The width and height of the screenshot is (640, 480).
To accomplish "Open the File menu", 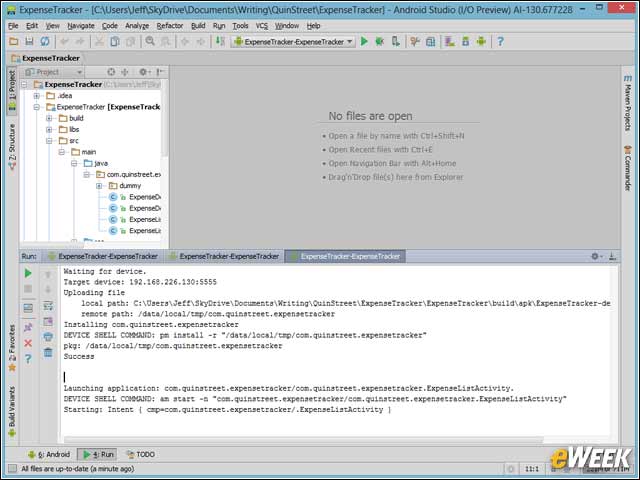I will point(13,26).
